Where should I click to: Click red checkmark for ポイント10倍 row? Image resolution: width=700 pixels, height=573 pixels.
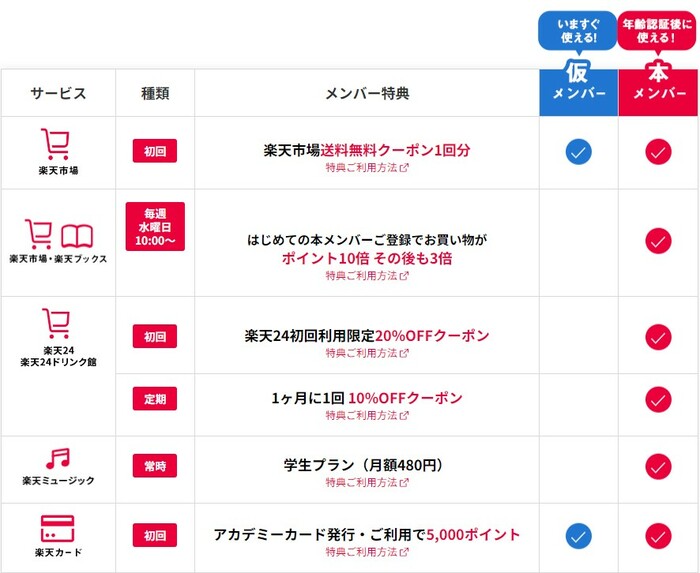click(x=658, y=241)
